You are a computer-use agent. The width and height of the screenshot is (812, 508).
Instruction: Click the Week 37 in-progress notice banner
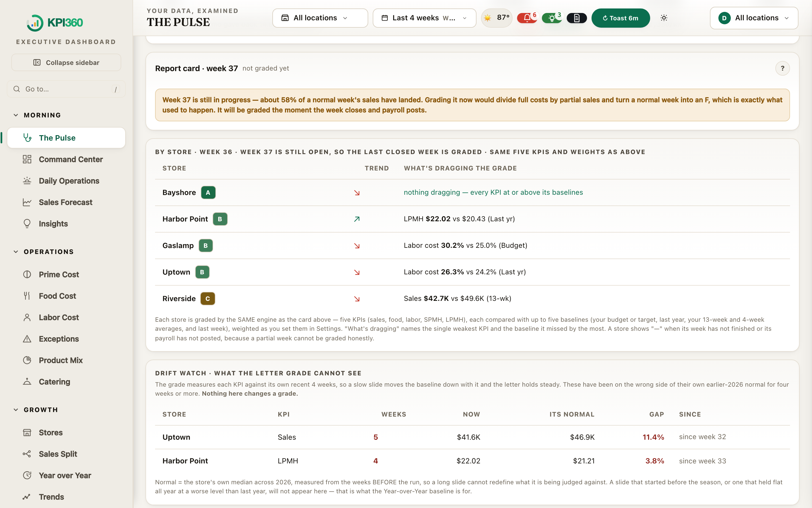point(472,105)
